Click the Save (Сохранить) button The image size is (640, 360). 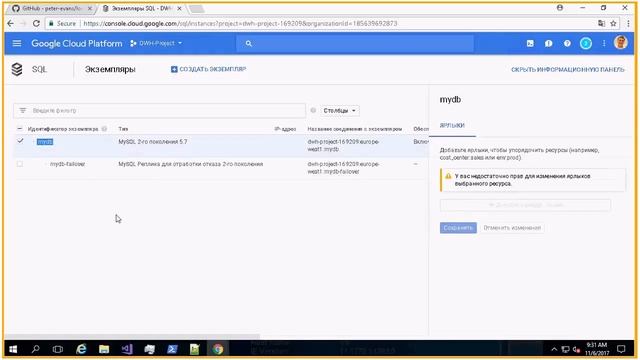[x=458, y=228]
